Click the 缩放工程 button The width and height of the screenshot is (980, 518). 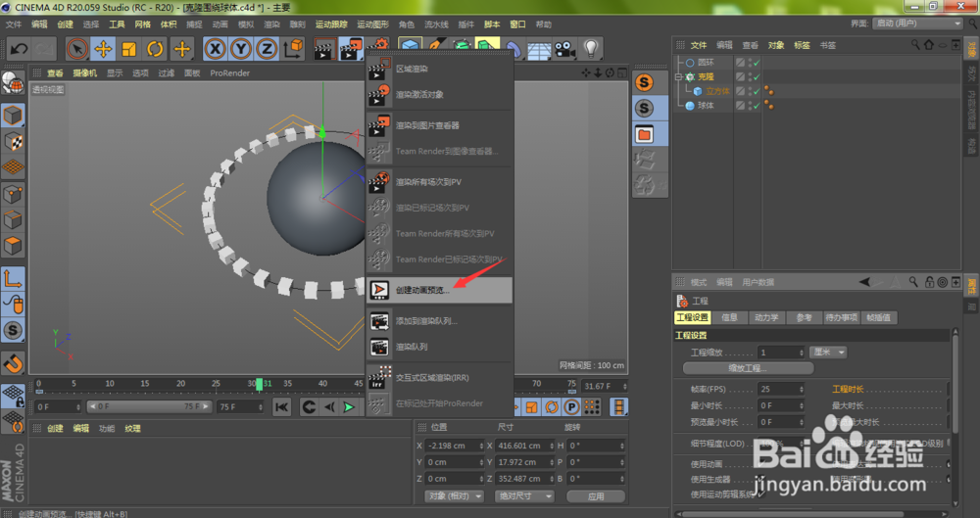(x=748, y=368)
